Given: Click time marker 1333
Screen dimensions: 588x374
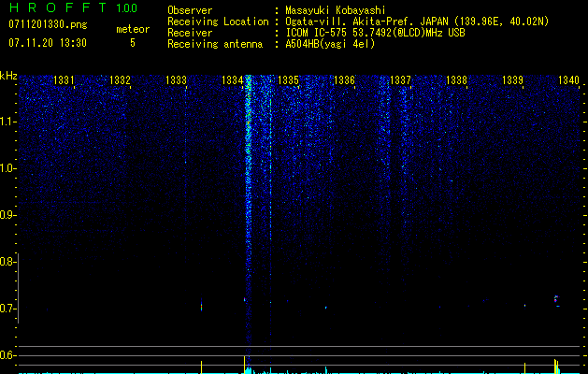Looking at the screenshot, I should (176, 80).
